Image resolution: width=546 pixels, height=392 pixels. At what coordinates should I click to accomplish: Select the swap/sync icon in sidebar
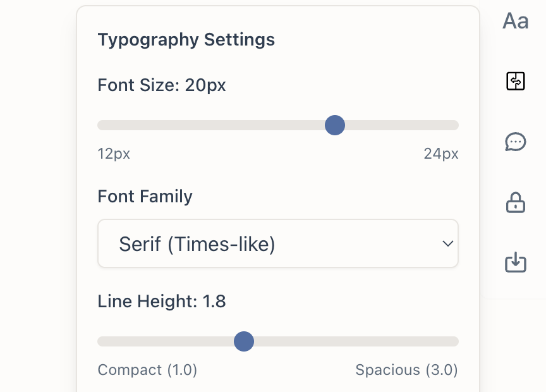tap(515, 81)
